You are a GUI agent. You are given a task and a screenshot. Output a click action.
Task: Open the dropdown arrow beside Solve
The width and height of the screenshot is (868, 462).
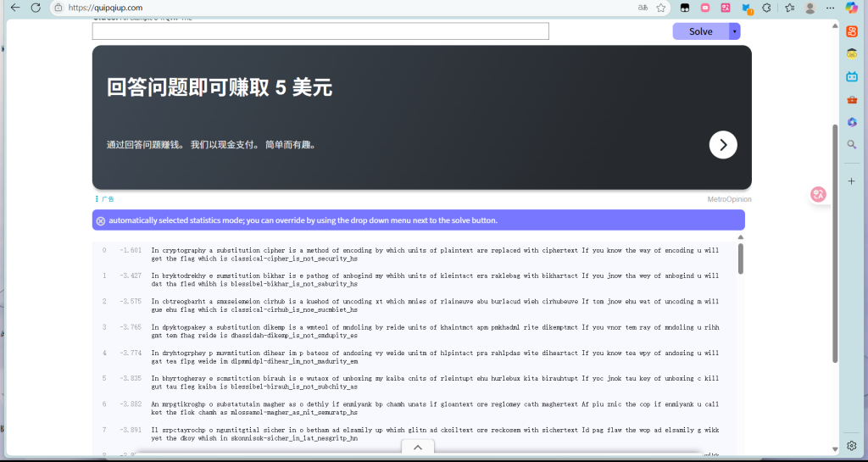click(x=734, y=31)
